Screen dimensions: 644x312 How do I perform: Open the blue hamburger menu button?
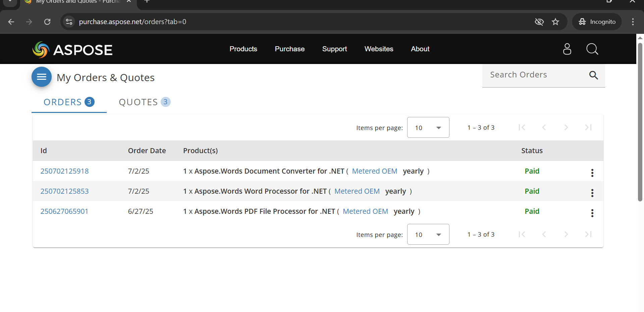pos(42,77)
